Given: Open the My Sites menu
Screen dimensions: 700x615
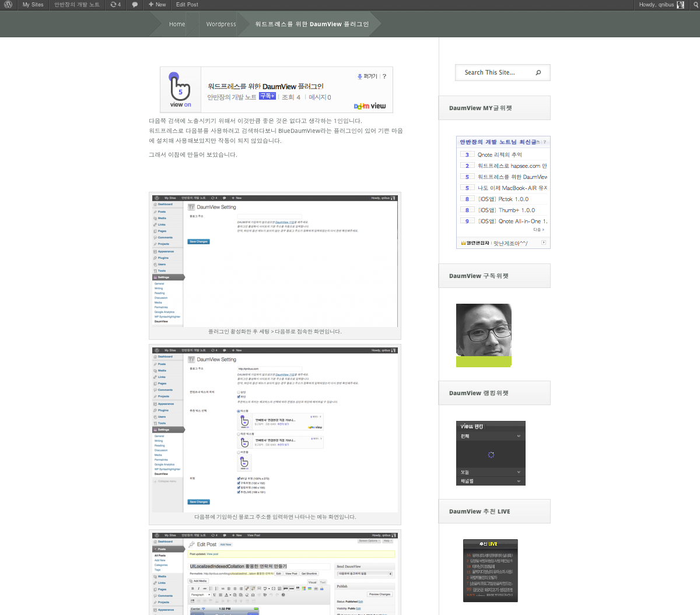Looking at the screenshot, I should point(33,5).
